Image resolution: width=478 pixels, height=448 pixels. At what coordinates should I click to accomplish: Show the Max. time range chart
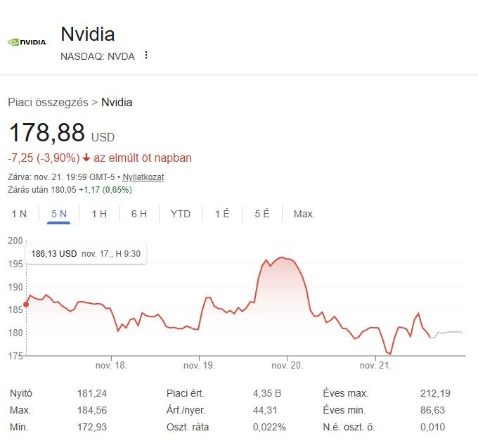[x=304, y=214]
